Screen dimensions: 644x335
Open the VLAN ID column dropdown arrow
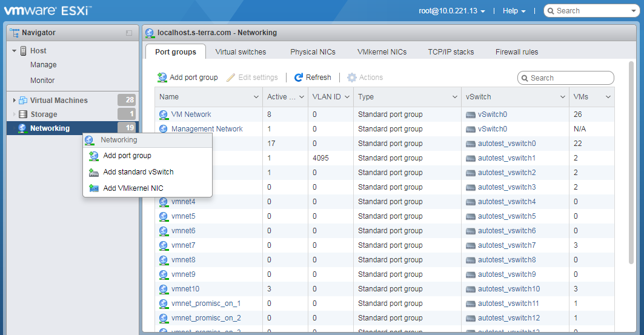pyautogui.click(x=347, y=97)
